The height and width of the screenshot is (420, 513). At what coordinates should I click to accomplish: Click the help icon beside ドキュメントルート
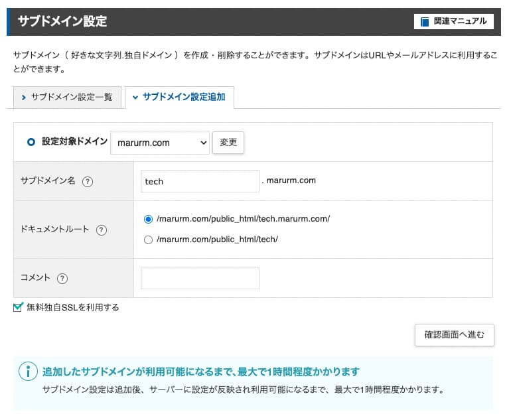[102, 230]
